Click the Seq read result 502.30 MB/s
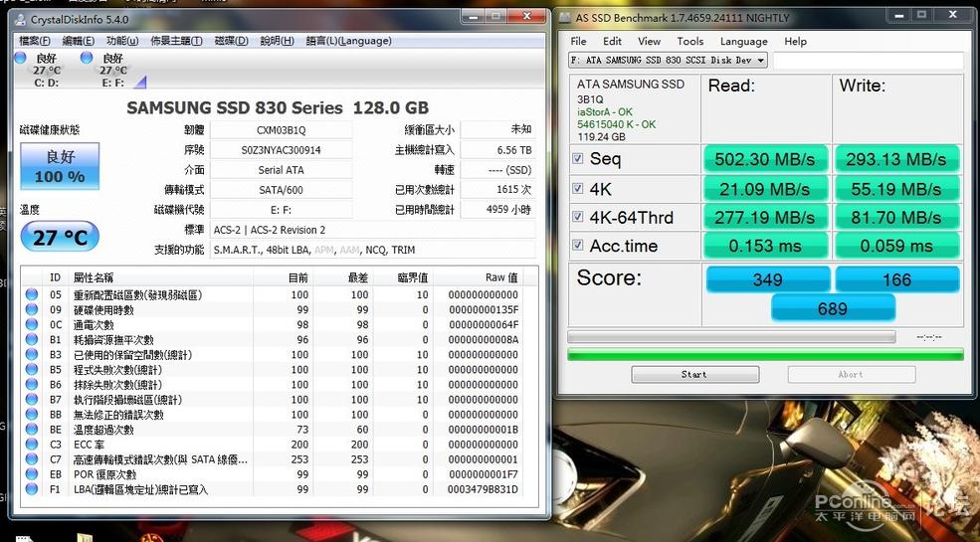Image resolution: width=980 pixels, height=542 pixels. pyautogui.click(x=765, y=159)
